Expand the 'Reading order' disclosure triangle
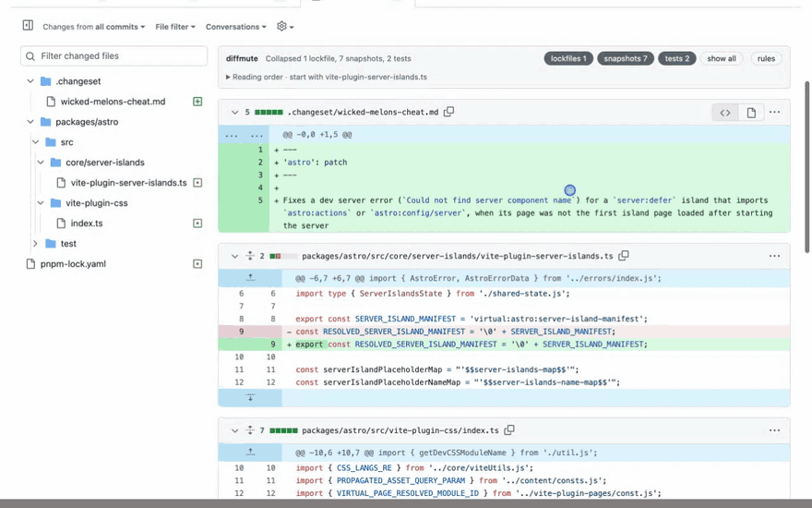Screen dimensions: 812x508 tap(228, 77)
